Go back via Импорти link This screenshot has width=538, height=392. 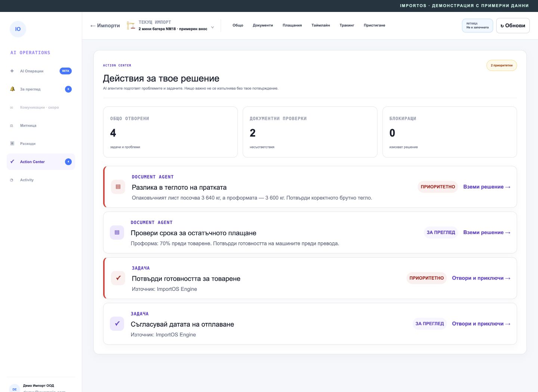[x=105, y=25]
